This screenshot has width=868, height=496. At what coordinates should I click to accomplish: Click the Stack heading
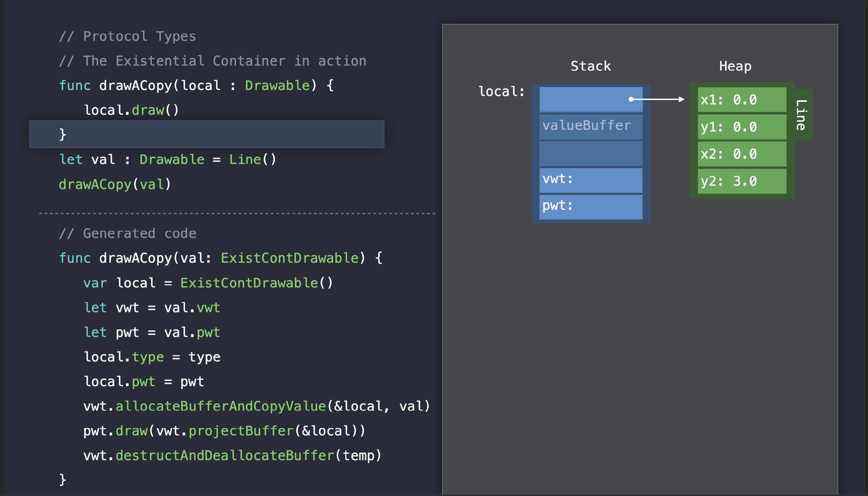click(591, 66)
